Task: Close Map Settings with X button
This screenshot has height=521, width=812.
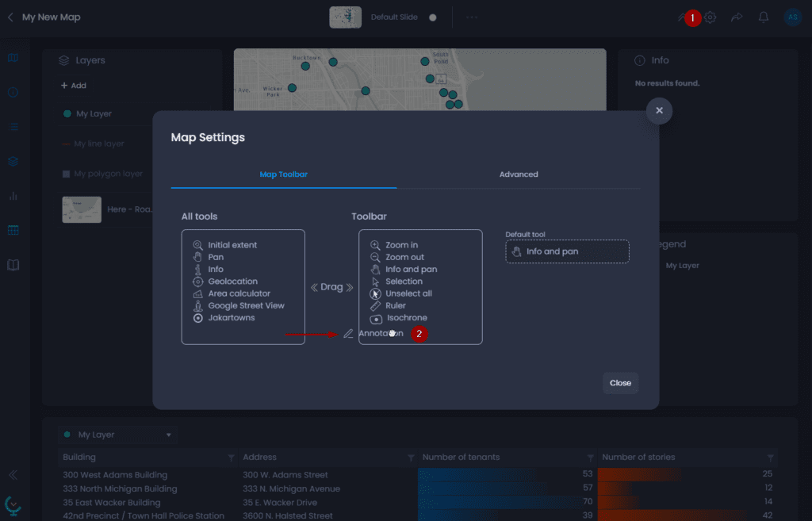Action: (659, 110)
